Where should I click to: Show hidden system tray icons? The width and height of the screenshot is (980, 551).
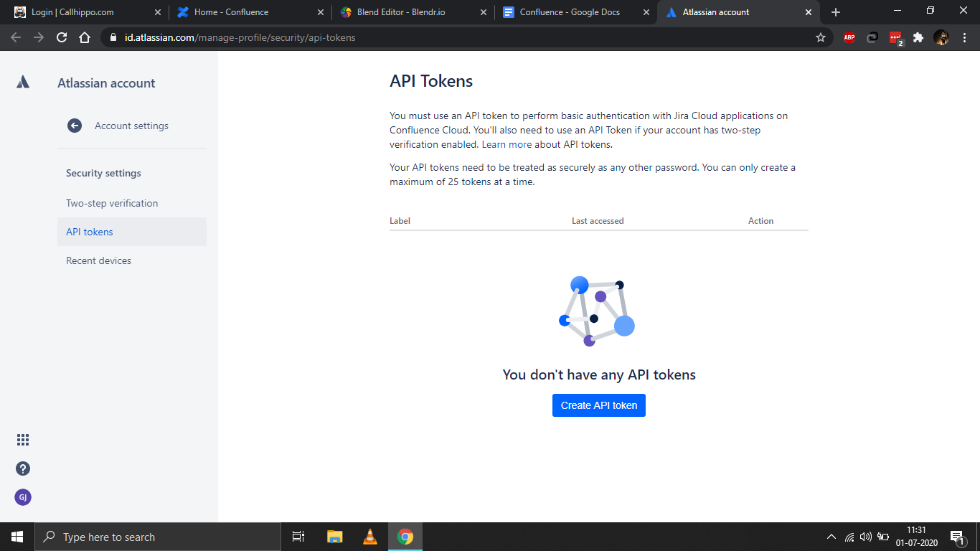pyautogui.click(x=831, y=537)
